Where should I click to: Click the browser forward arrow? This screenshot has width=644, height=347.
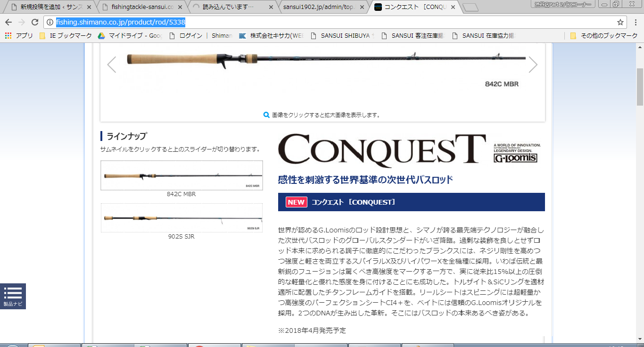(22, 22)
